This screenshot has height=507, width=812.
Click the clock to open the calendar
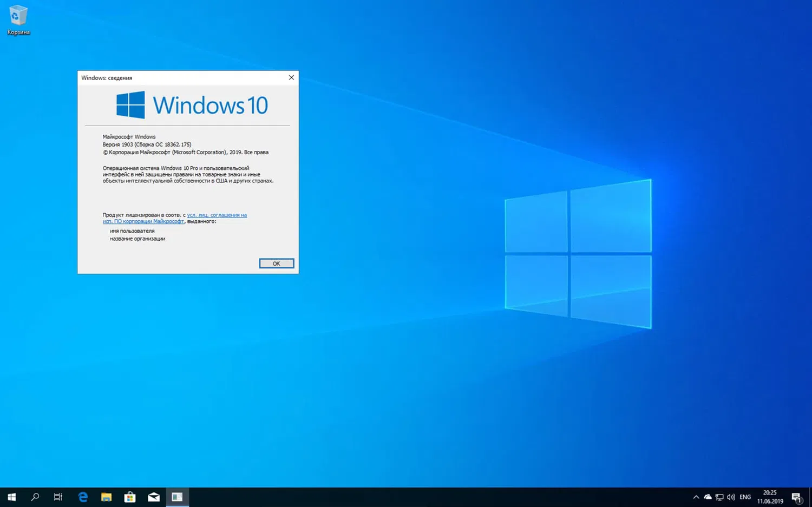point(769,496)
